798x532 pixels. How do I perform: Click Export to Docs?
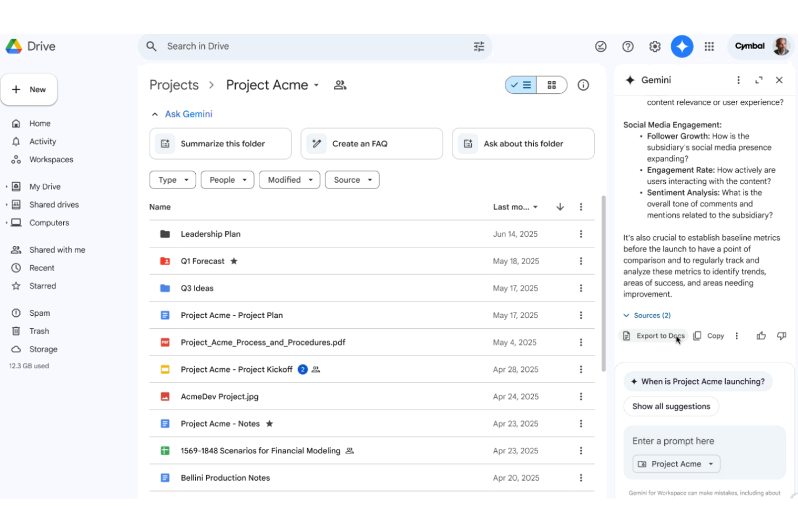click(x=653, y=335)
